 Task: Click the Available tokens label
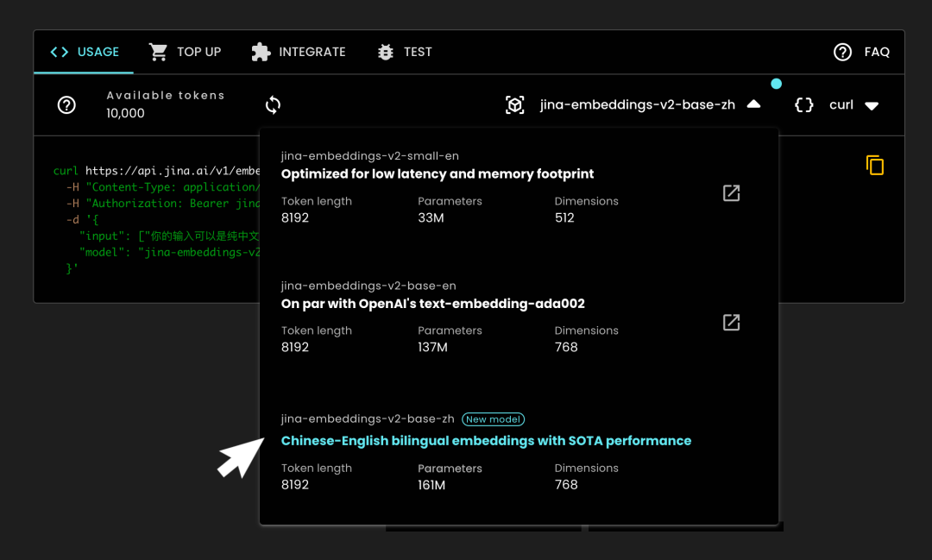coord(165,95)
